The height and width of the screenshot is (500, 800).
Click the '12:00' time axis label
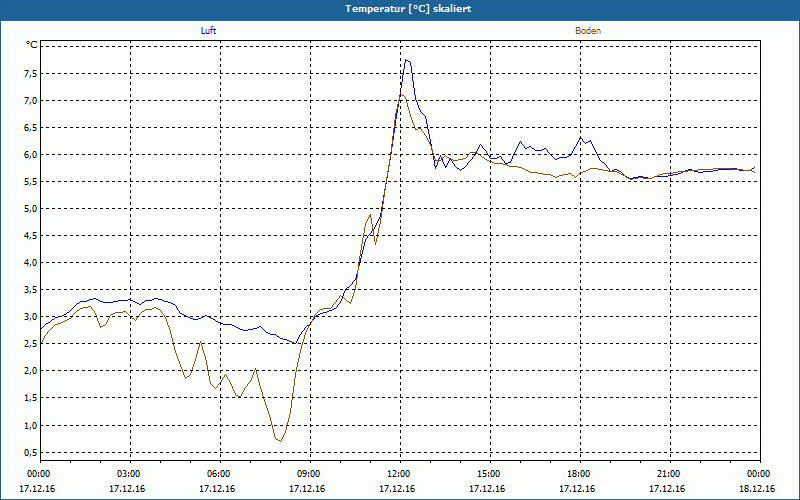pos(401,474)
